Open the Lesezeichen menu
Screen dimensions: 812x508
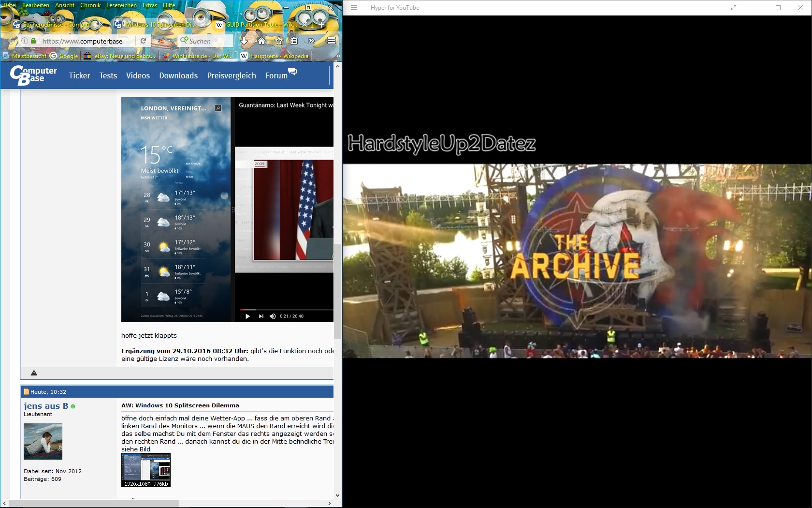121,5
